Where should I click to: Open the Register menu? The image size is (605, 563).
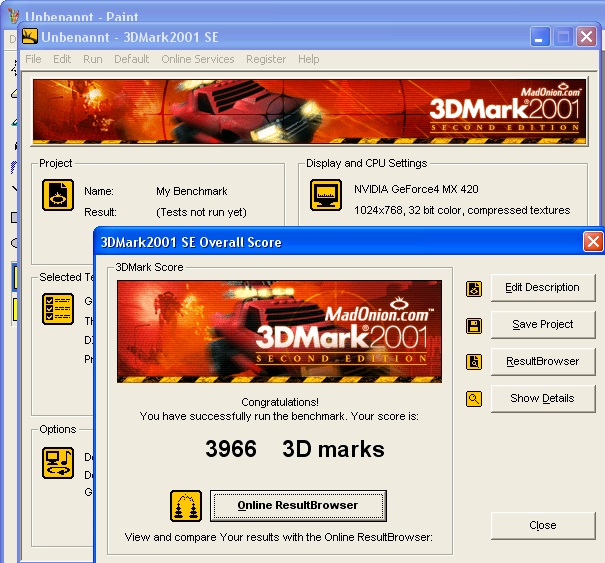click(266, 59)
